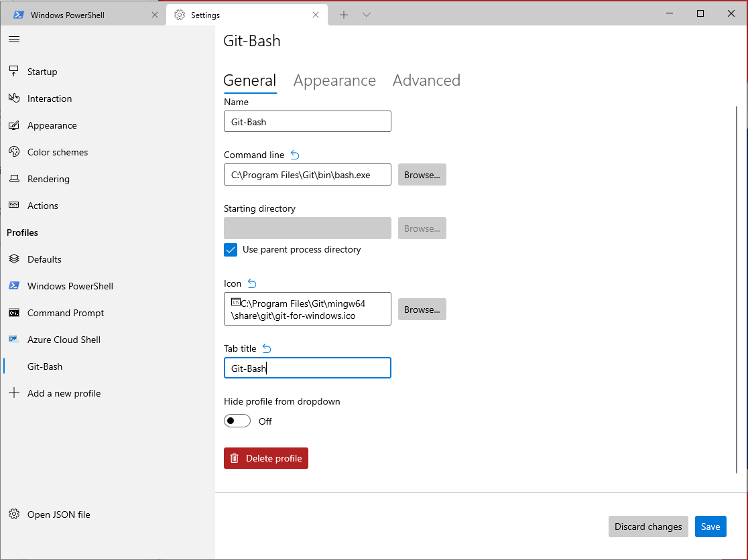Image resolution: width=748 pixels, height=560 pixels.
Task: Open the hamburger navigation menu
Action: (x=14, y=39)
